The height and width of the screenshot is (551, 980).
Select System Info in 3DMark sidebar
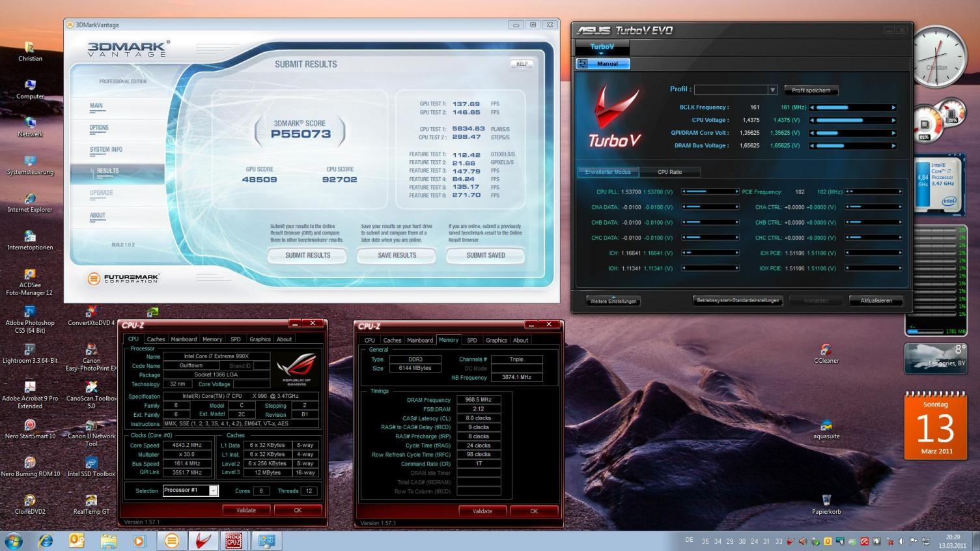click(x=106, y=150)
